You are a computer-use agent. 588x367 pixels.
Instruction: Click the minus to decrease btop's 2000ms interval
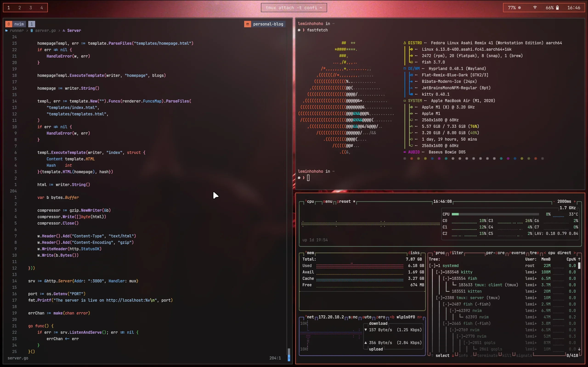pyautogui.click(x=554, y=201)
